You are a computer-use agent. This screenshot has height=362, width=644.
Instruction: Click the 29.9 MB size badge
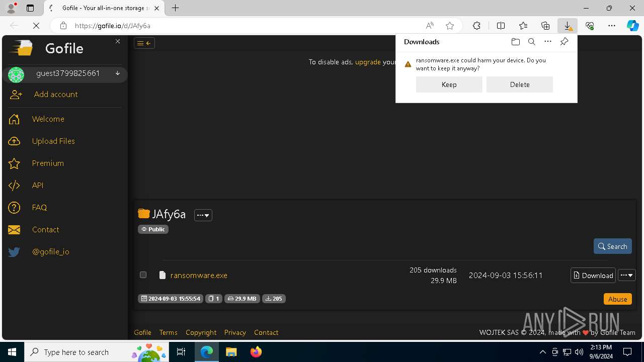[242, 299]
